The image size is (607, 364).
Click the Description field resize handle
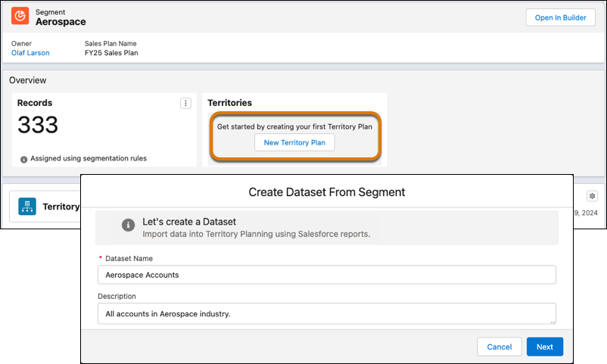click(x=553, y=321)
